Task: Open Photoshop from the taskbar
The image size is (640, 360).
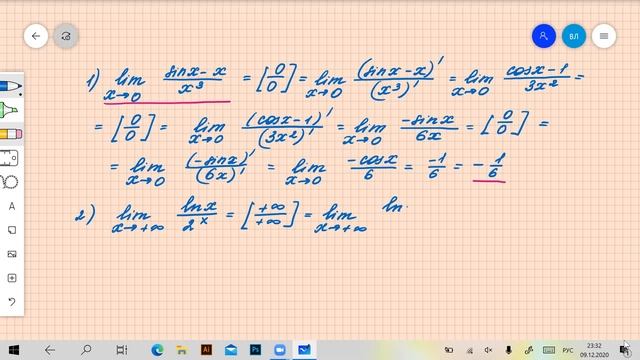Action: 256,350
